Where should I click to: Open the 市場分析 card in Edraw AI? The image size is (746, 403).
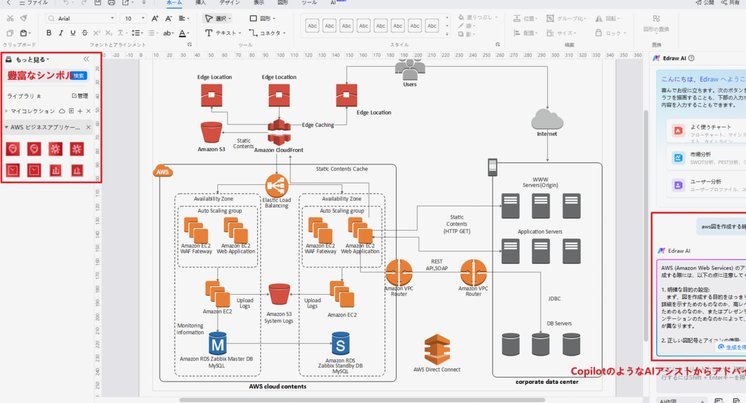[706, 157]
